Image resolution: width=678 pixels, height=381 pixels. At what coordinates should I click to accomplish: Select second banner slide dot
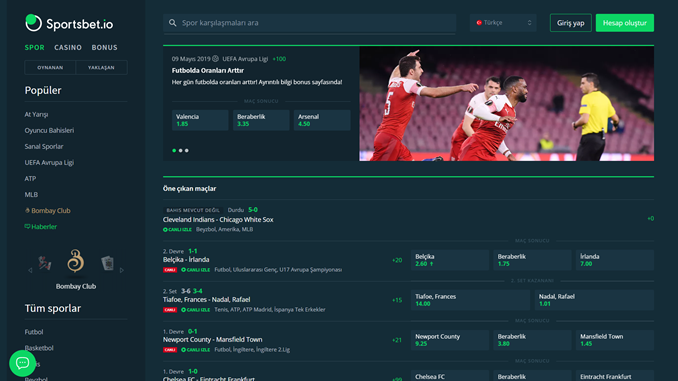coord(180,150)
